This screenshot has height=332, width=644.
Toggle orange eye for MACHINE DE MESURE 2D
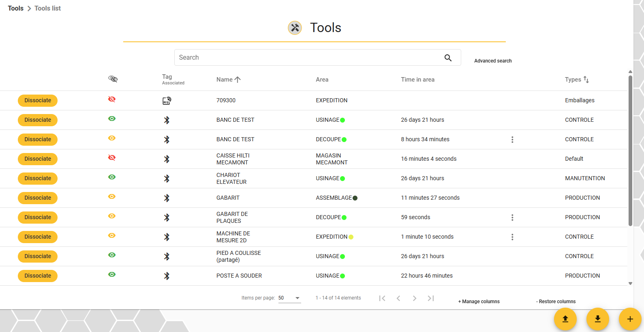112,235
